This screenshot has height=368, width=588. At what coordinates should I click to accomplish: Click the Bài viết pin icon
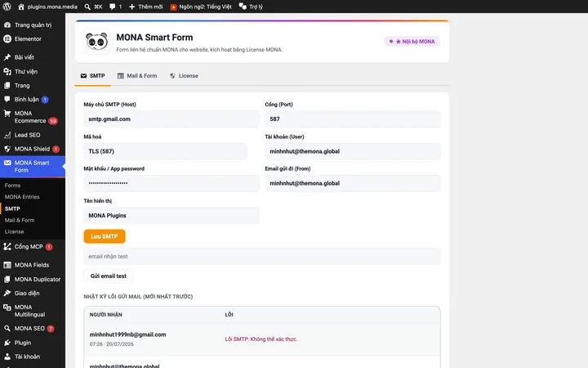tap(7, 57)
